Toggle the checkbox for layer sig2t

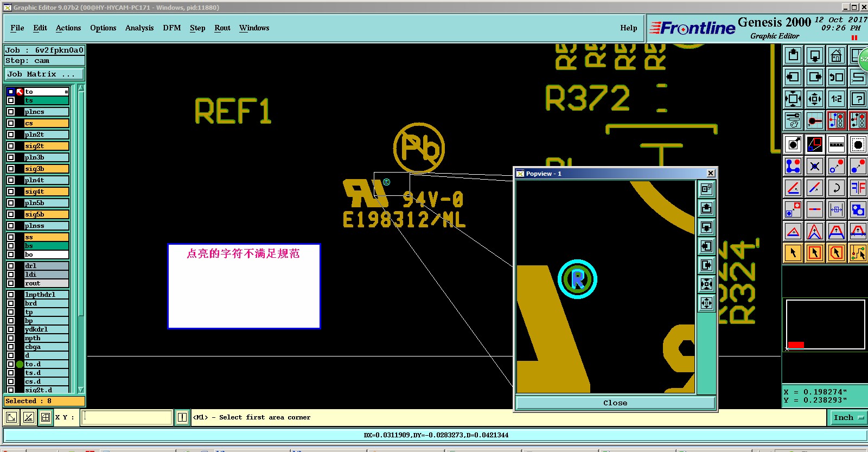point(11,146)
